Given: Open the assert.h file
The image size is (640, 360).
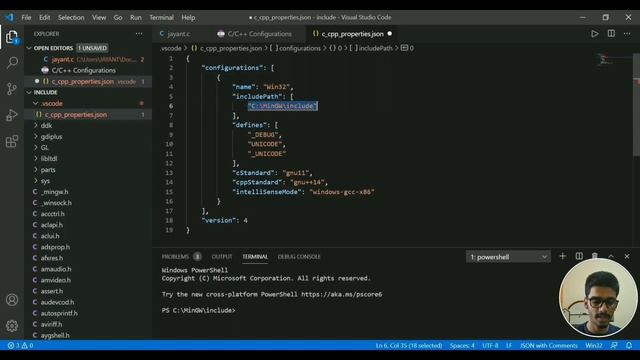Looking at the screenshot, I should (88, 291).
